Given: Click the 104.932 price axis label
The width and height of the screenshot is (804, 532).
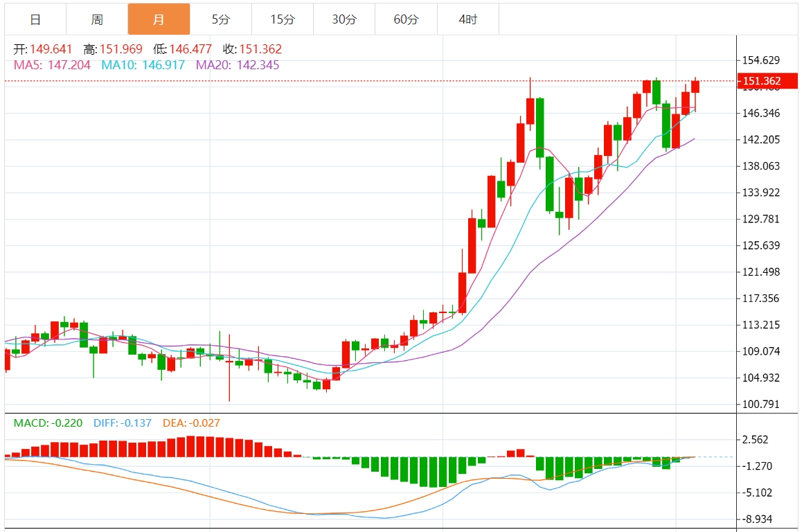Looking at the screenshot, I should [761, 378].
